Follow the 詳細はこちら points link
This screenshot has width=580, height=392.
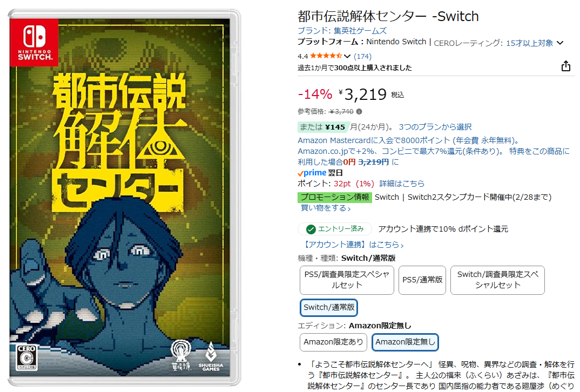click(x=402, y=184)
